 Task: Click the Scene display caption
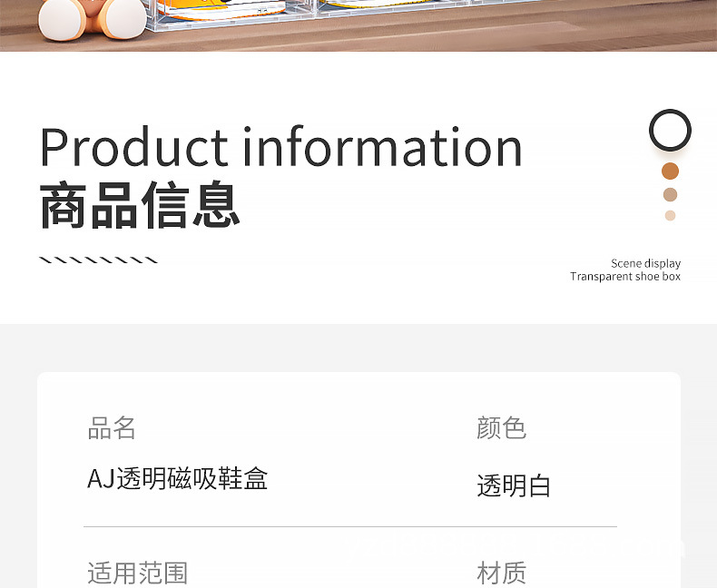pyautogui.click(x=645, y=263)
